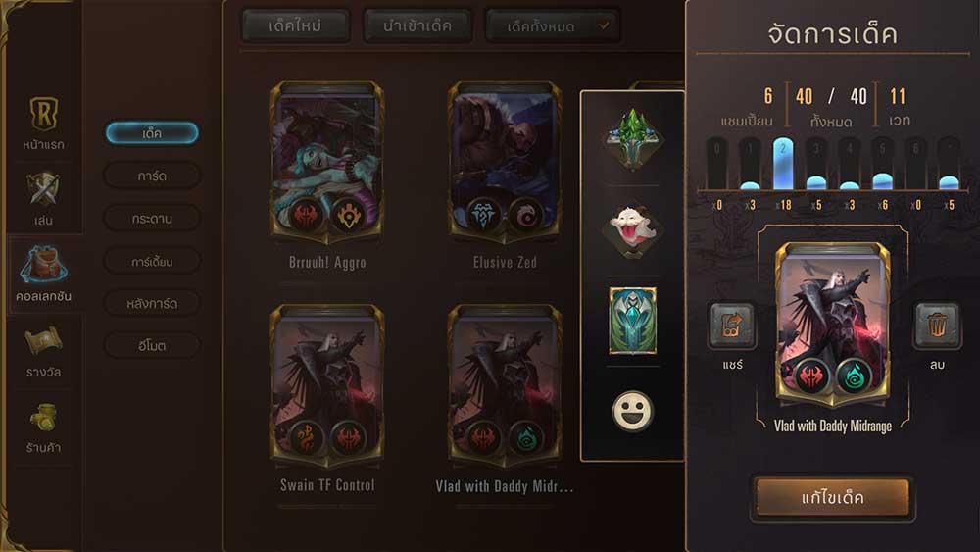The image size is (980, 552).
Task: Select the Poro guardian icon
Action: (x=632, y=230)
